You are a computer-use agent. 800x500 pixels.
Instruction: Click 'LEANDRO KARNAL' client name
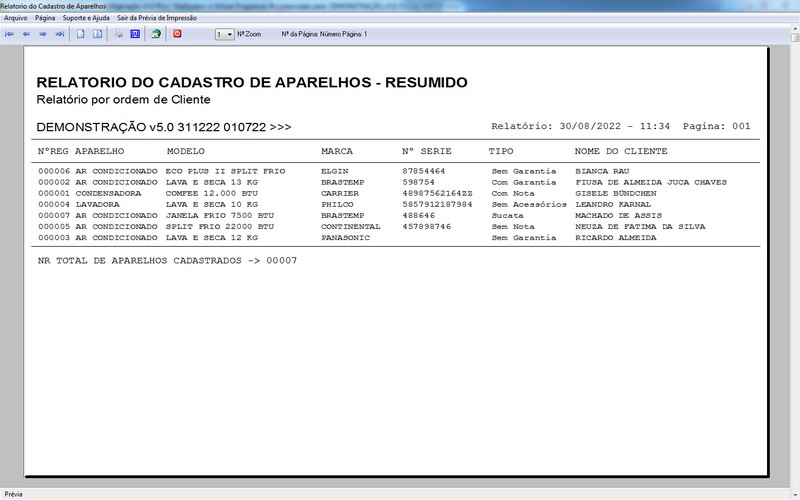[613, 205]
